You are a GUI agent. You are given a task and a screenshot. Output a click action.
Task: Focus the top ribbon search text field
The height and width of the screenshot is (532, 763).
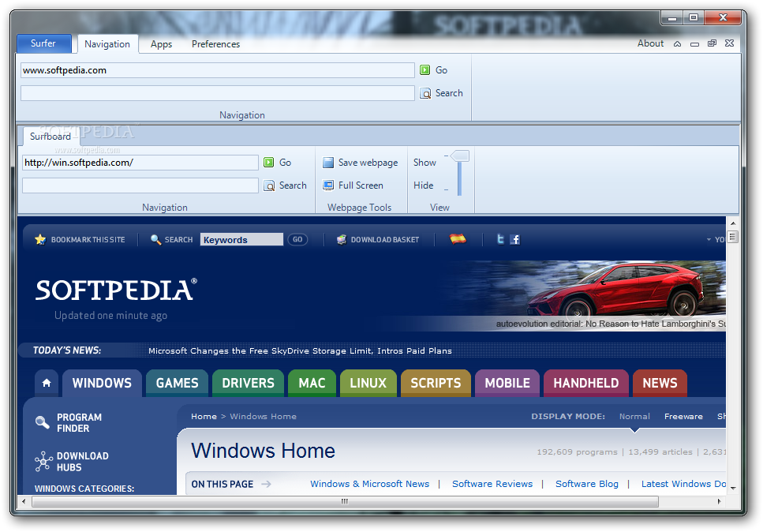pos(218,93)
